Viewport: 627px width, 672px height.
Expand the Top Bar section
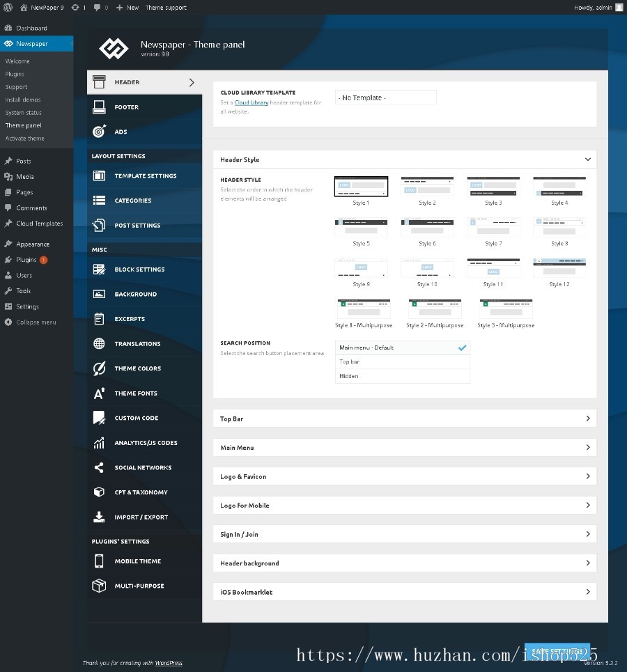[x=404, y=419]
